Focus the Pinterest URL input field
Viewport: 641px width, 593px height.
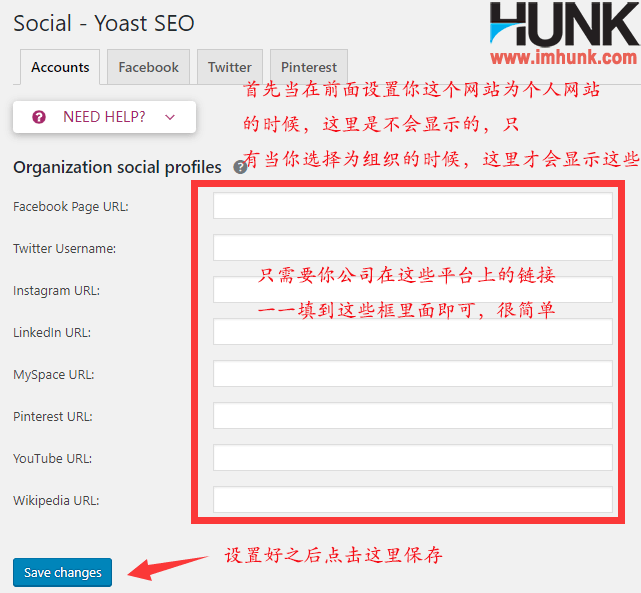click(x=412, y=416)
